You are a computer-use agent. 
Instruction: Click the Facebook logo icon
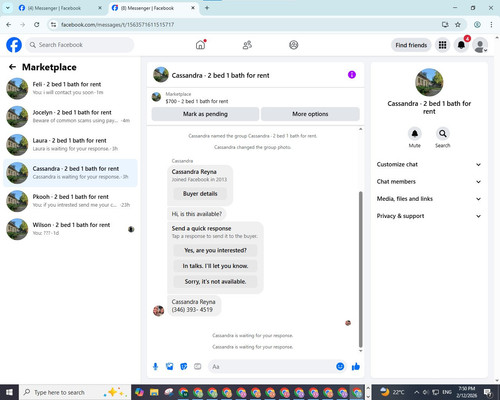pyautogui.click(x=14, y=45)
